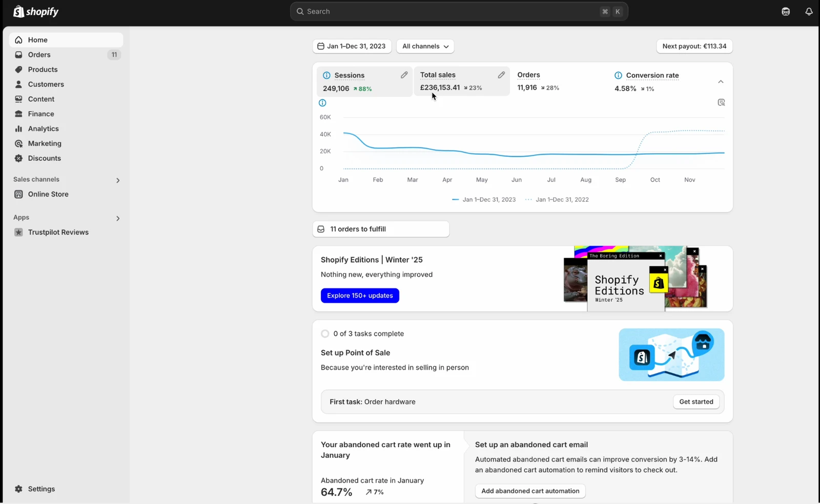Click the Analytics bar chart icon
Image resolution: width=820 pixels, height=504 pixels.
(19, 129)
